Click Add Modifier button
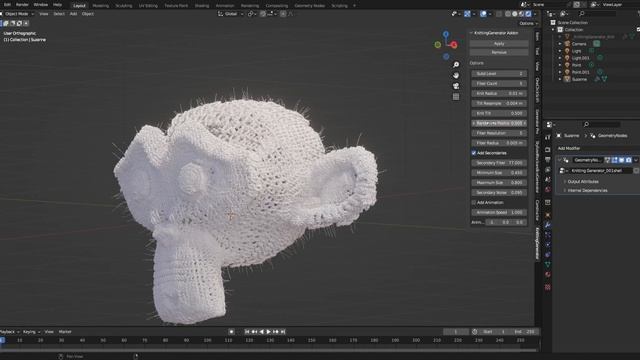The image size is (640, 360). (x=569, y=149)
